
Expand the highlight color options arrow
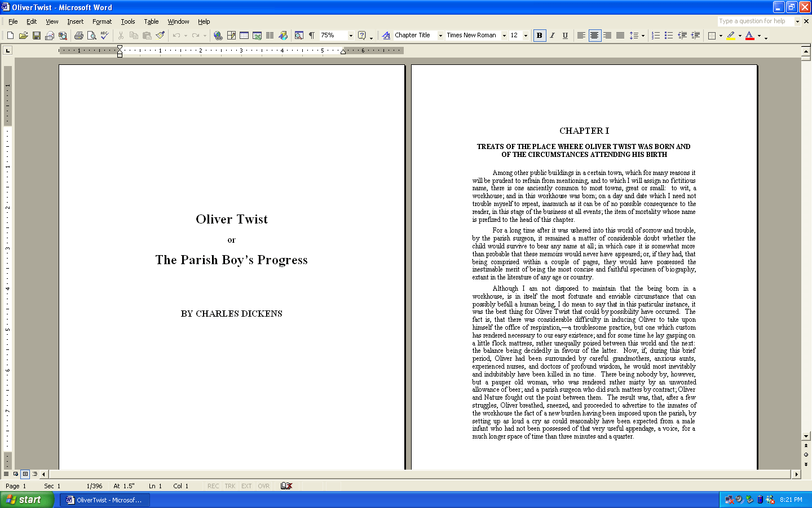(x=740, y=36)
